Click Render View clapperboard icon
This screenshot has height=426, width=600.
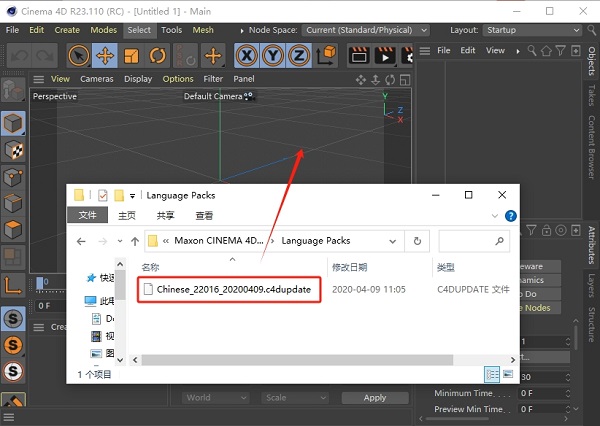(x=359, y=56)
